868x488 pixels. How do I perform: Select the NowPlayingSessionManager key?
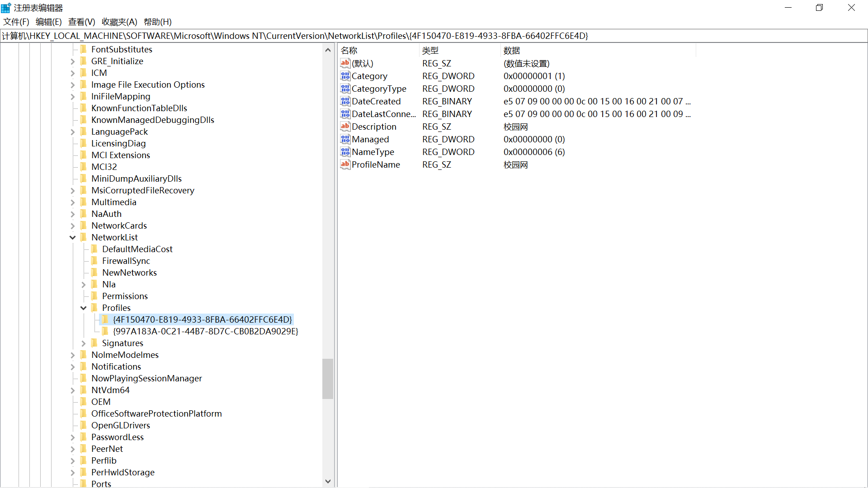click(146, 378)
